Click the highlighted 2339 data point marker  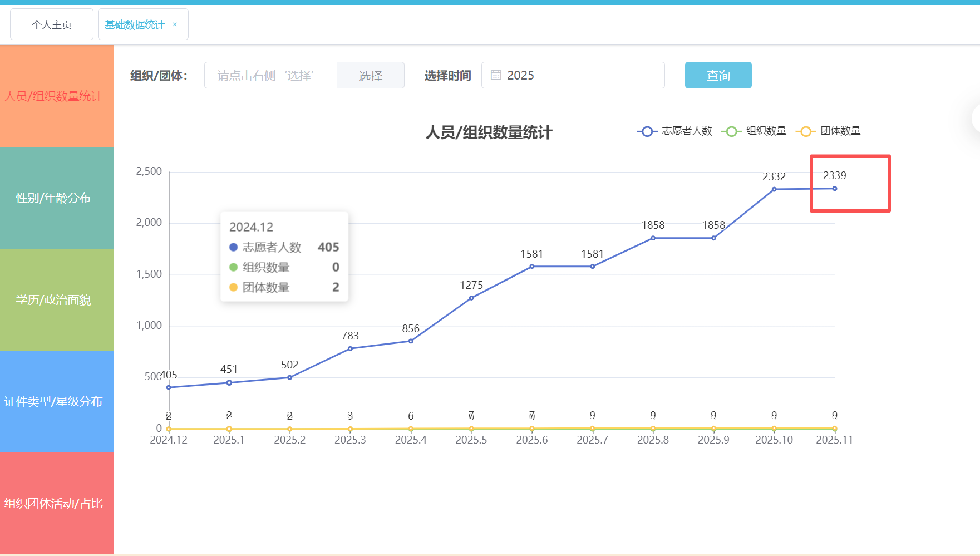834,189
